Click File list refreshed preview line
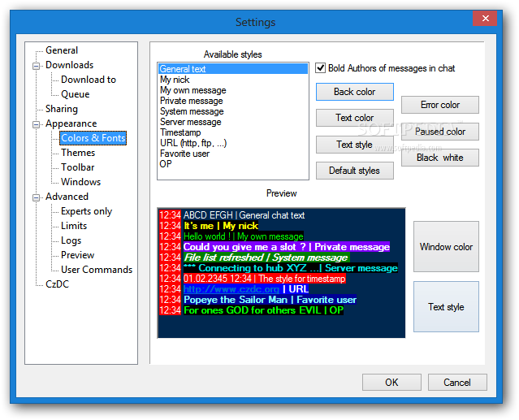Image resolution: width=519 pixels, height=420 pixels. [x=266, y=258]
